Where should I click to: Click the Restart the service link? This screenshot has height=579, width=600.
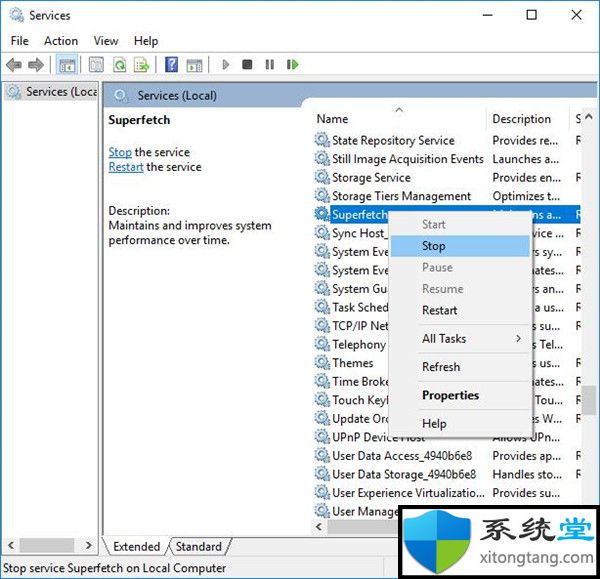[126, 167]
